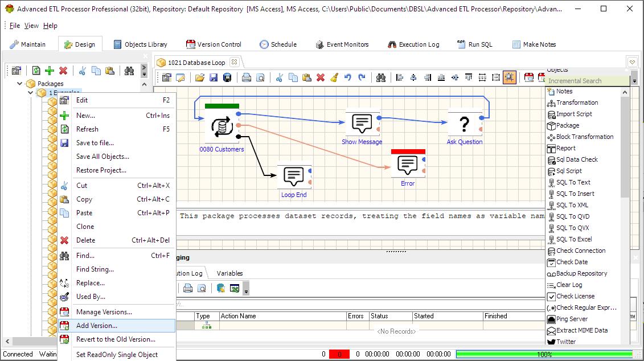Click the scissors cut icon in diagram toolbar
Image resolution: width=644 pixels, height=361 pixels.
(x=279, y=77)
